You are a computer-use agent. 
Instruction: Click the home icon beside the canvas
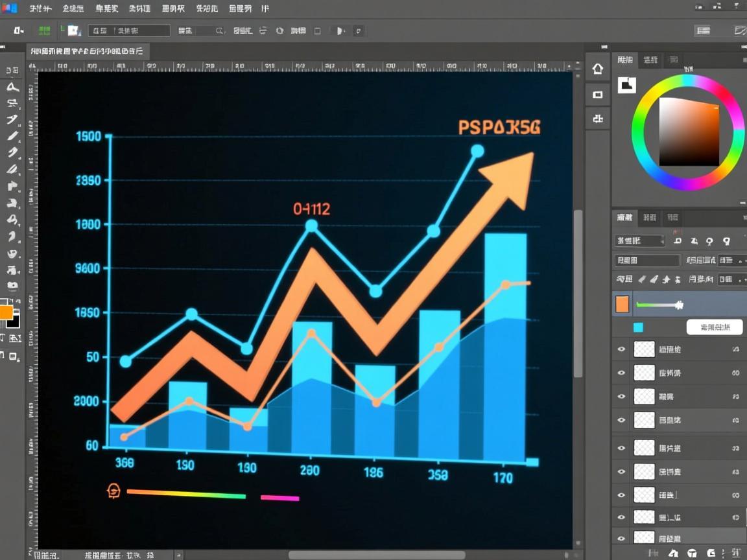597,69
